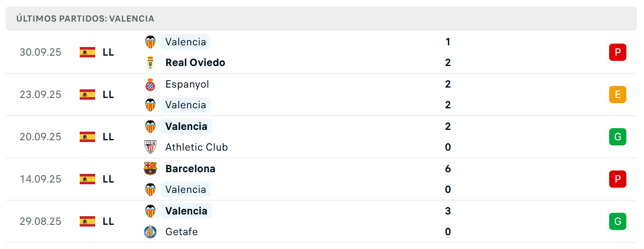644x249 pixels.
Task: Click the Athletic Club crest icon
Action: coord(150,147)
